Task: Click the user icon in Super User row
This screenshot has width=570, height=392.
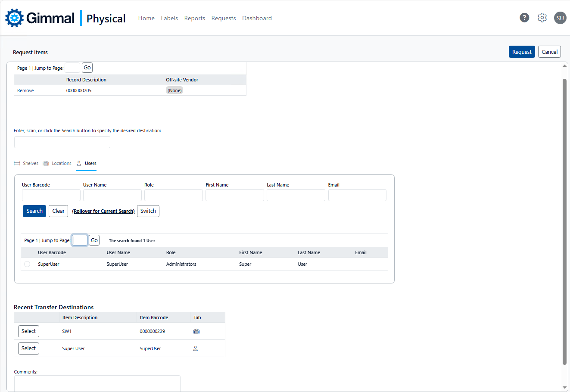Action: (195, 348)
